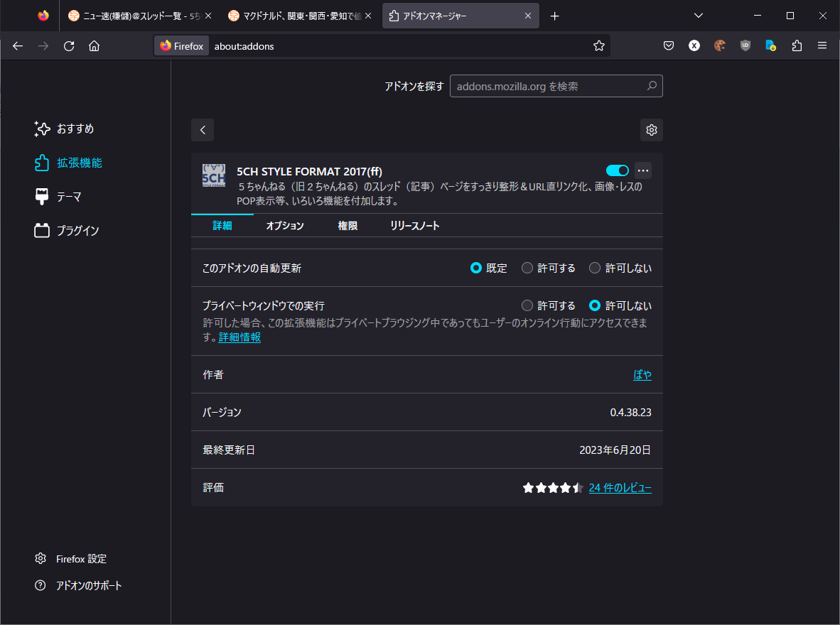Set auto-update to 許可しない
This screenshot has height=625, width=840.
point(595,268)
